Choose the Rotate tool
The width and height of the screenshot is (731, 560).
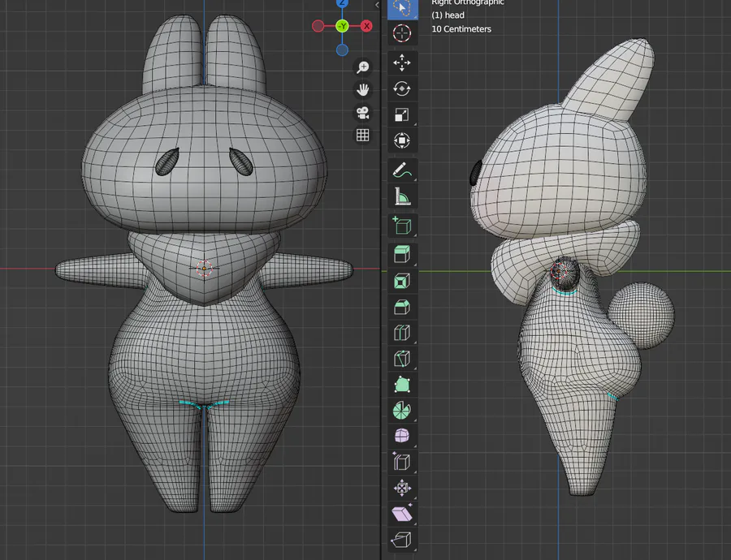tap(402, 88)
